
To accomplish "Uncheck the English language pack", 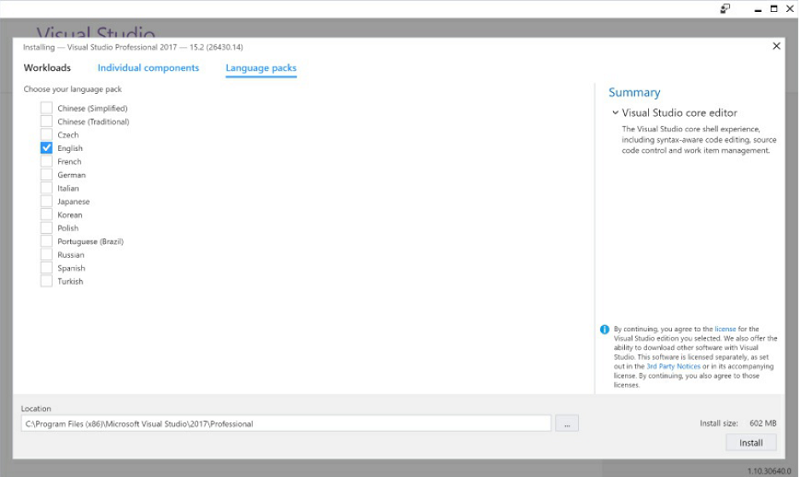I will click(x=46, y=148).
